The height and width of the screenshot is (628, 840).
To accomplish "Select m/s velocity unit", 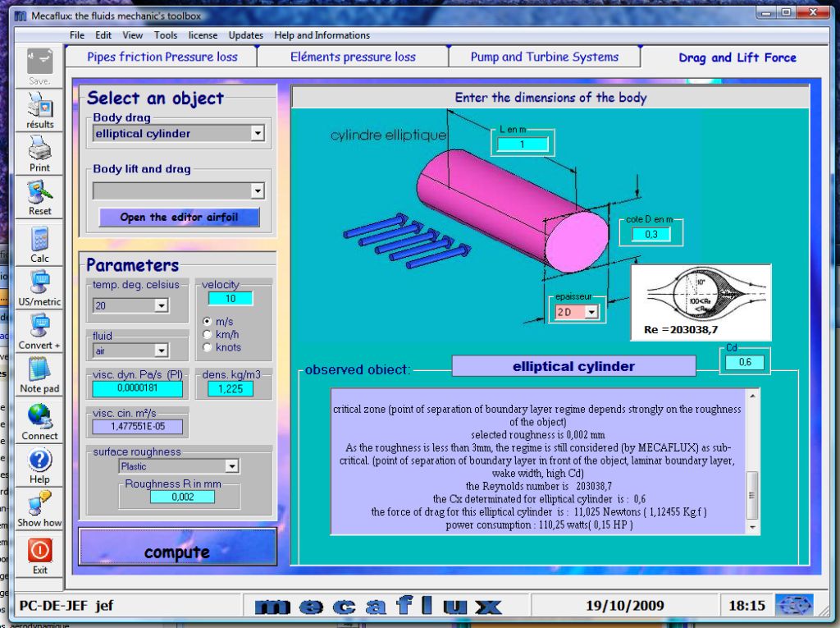I will [x=208, y=321].
